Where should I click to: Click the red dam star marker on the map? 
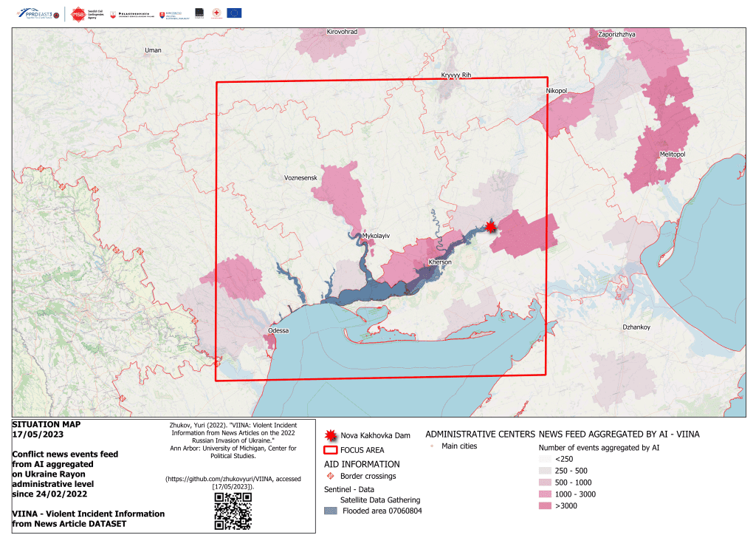click(x=491, y=227)
